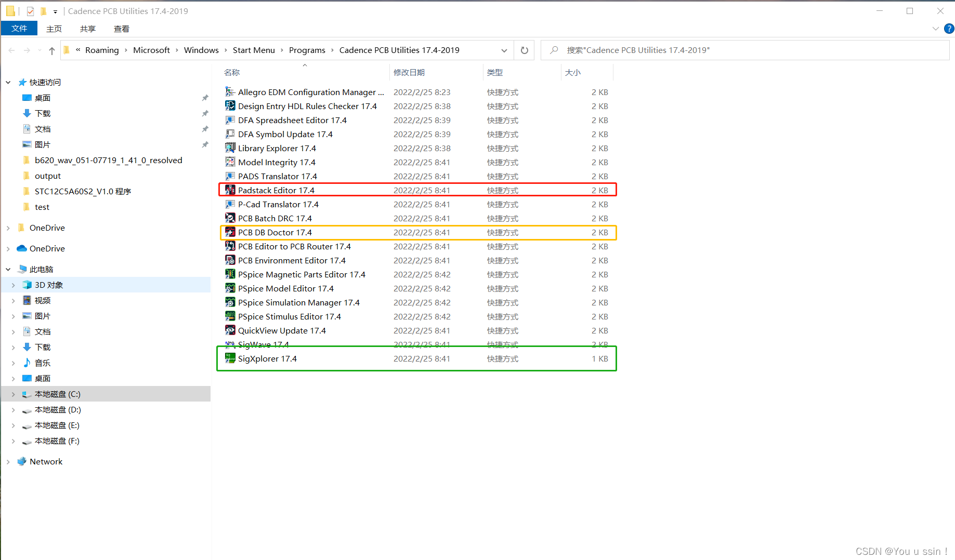Open the 文件 menu
The image size is (955, 560).
pos(19,29)
